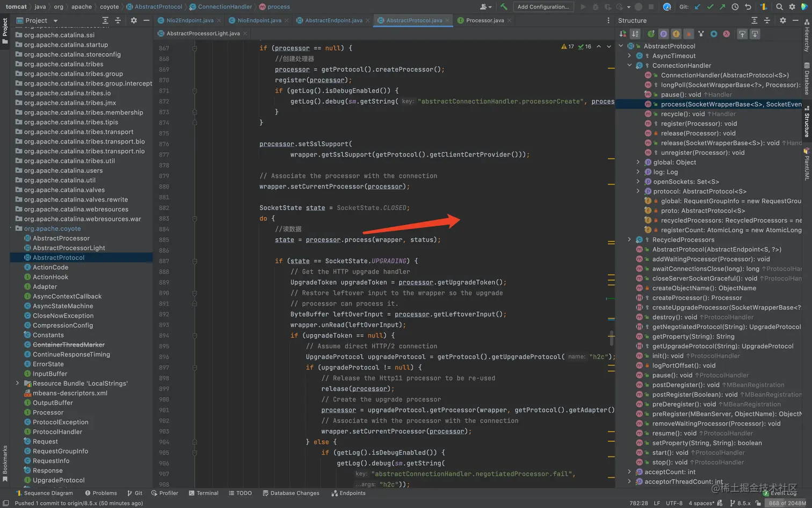
Task: Collapse the ConnectionHandler node in Structure
Action: click(x=629, y=66)
